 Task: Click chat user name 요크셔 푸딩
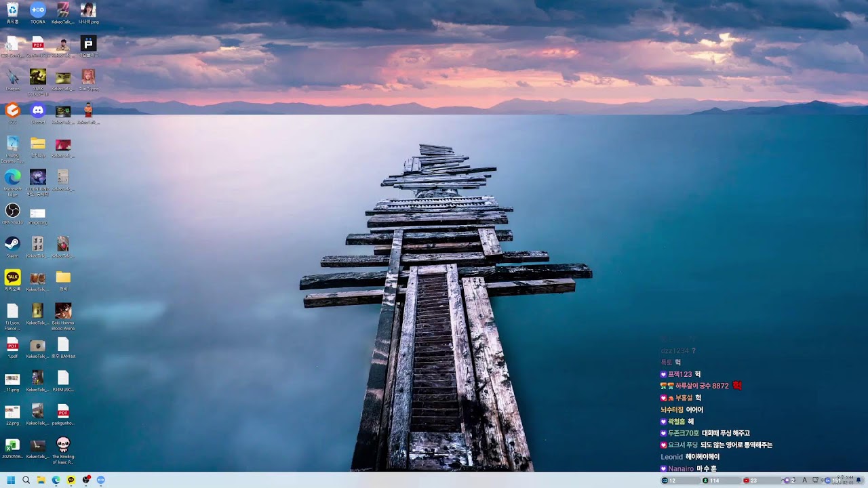pyautogui.click(x=683, y=445)
